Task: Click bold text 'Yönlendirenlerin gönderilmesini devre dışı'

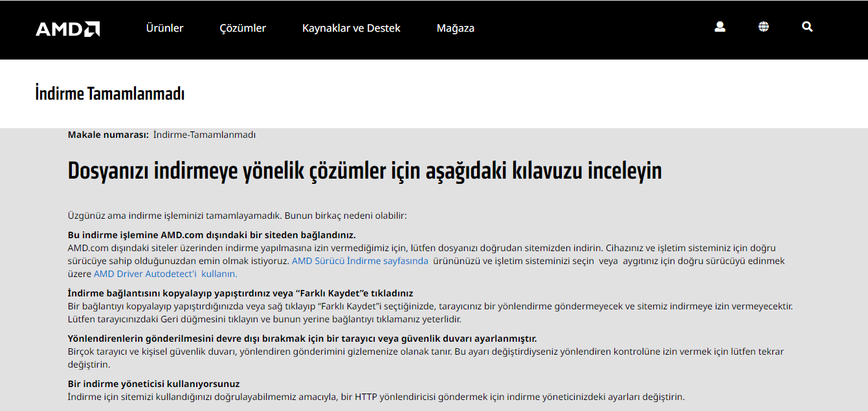Action: (302, 339)
